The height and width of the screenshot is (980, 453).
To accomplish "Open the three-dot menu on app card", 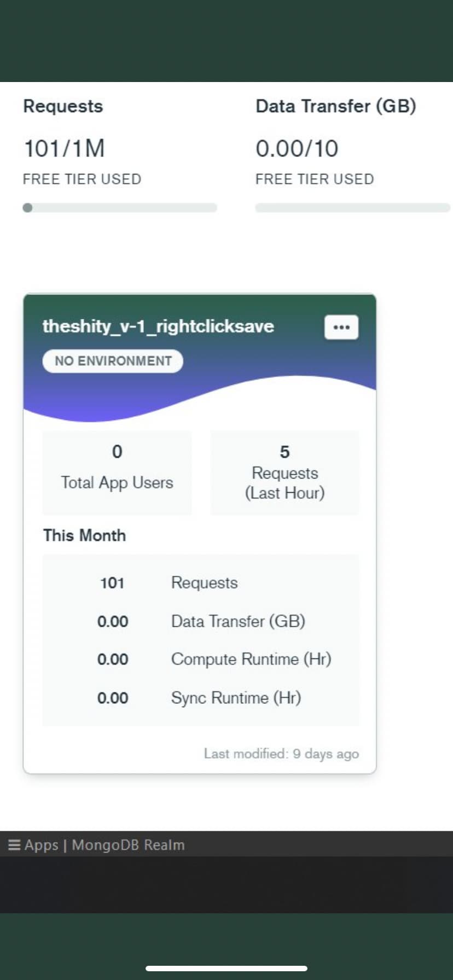I will pyautogui.click(x=341, y=327).
